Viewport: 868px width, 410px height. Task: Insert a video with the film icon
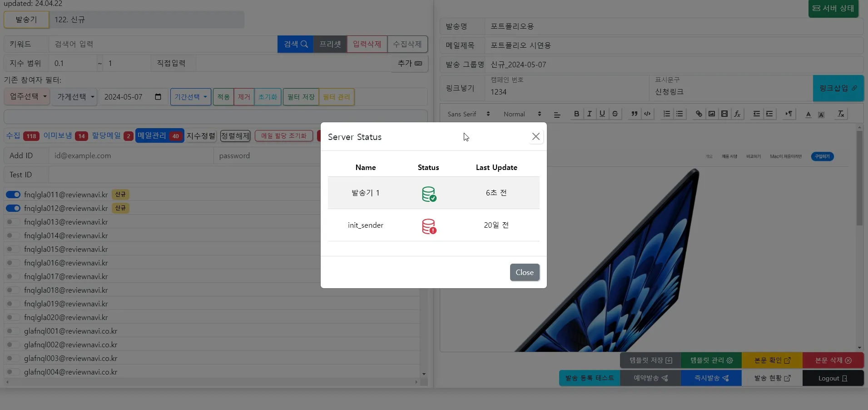724,114
